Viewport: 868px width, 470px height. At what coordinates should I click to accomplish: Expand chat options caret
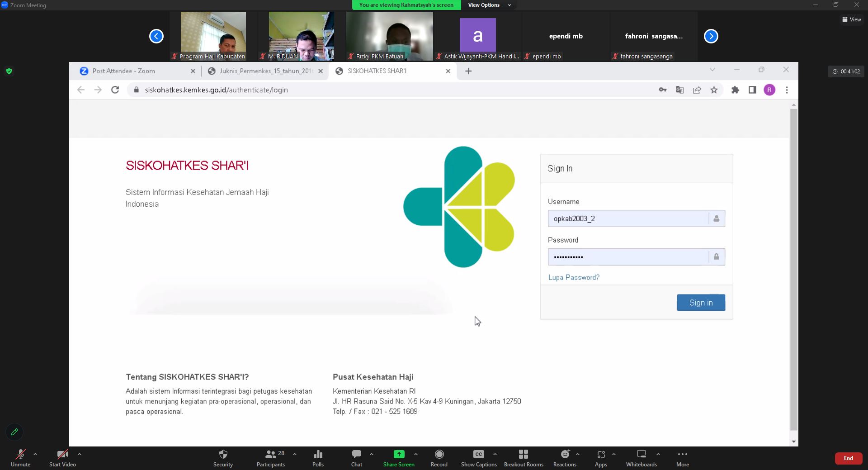(372, 454)
